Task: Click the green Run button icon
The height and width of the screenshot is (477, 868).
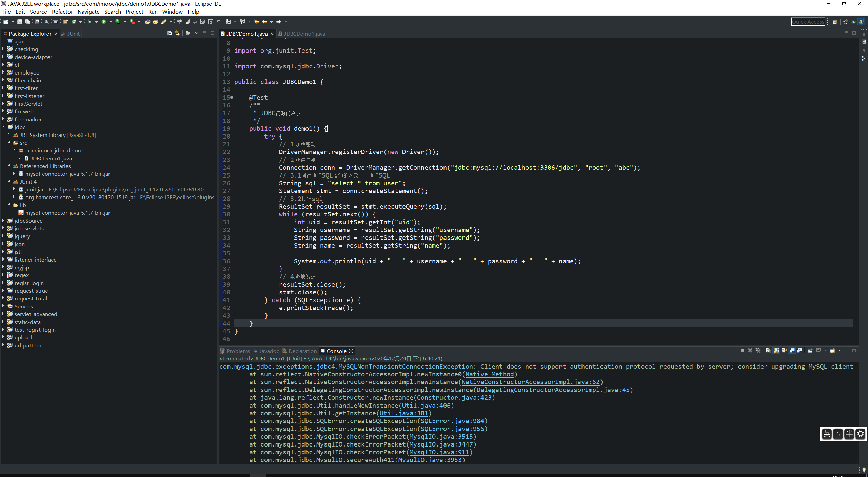Action: (104, 22)
